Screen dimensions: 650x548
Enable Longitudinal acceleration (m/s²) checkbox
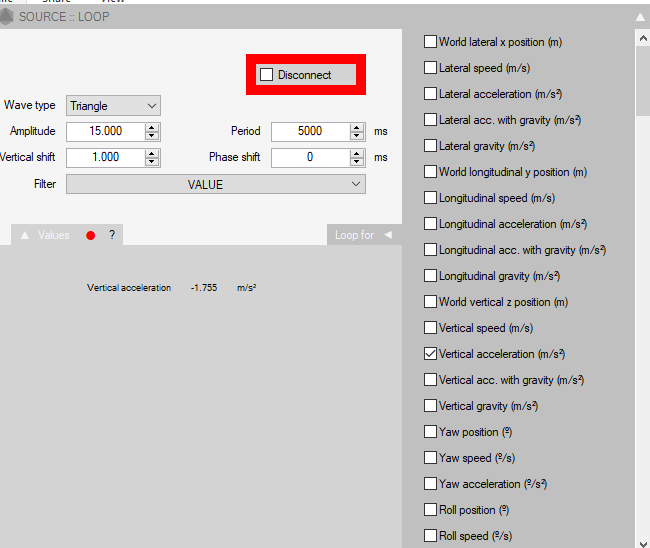tap(430, 223)
